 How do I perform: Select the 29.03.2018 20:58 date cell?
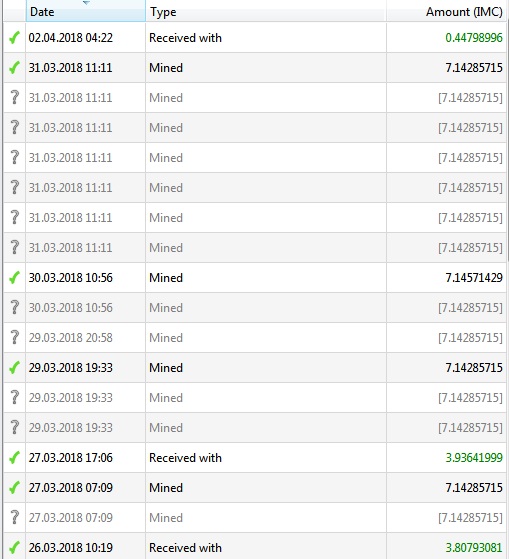coord(86,337)
